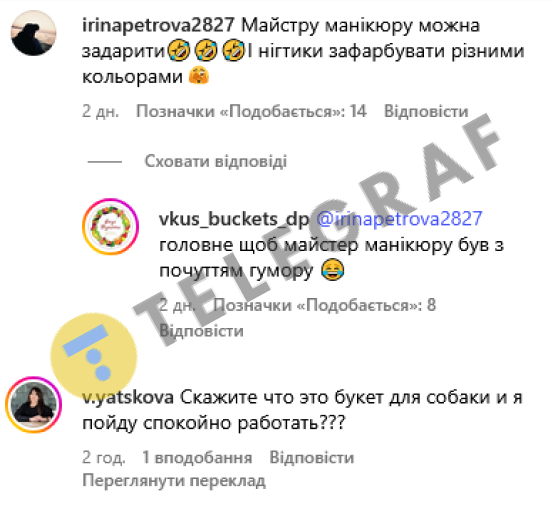The width and height of the screenshot is (554, 510).
Task: Collapse replies via Сховати відповіді
Action: click(216, 162)
